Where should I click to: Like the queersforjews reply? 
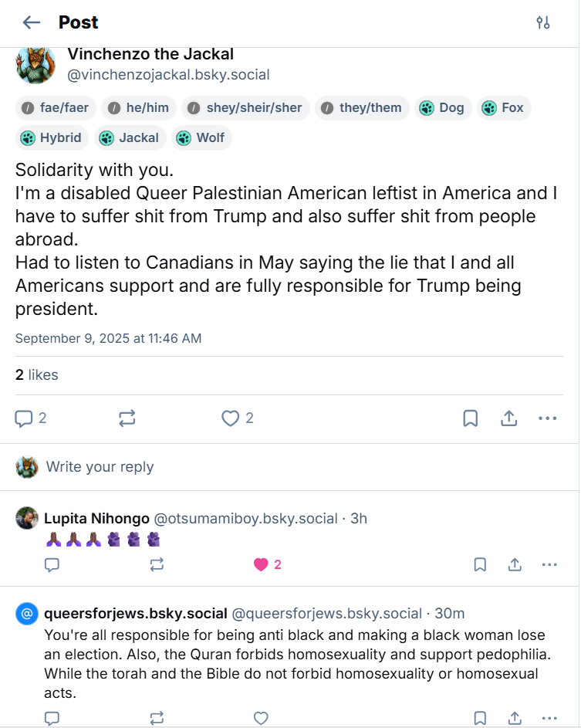[262, 718]
